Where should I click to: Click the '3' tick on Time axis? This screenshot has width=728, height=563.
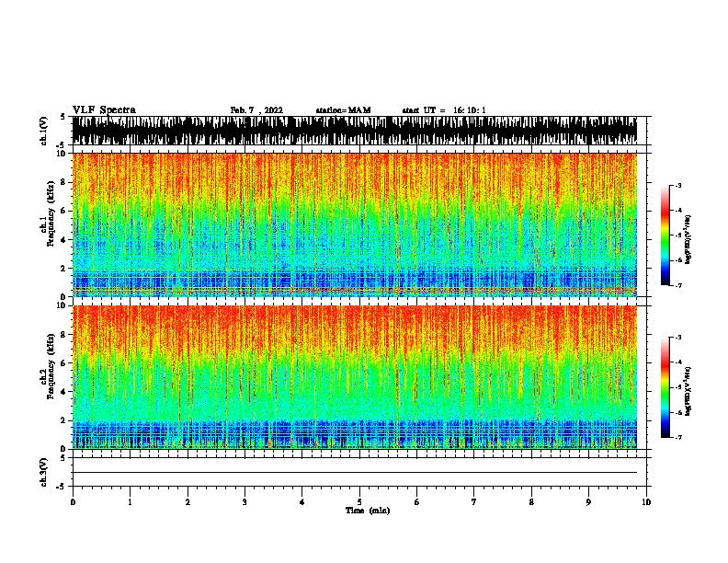pyautogui.click(x=245, y=502)
